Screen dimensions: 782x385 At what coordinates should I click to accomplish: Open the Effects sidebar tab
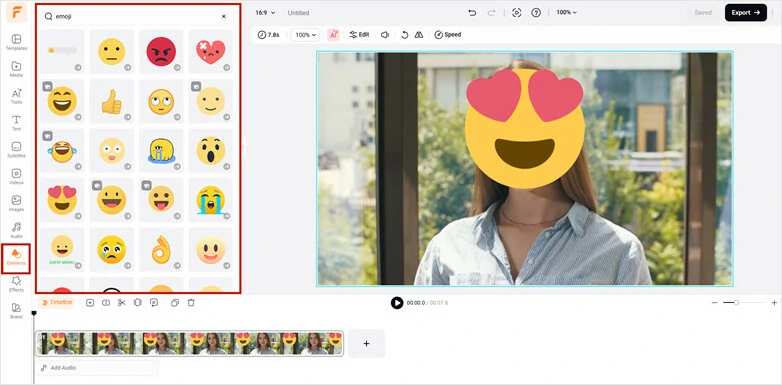16,284
